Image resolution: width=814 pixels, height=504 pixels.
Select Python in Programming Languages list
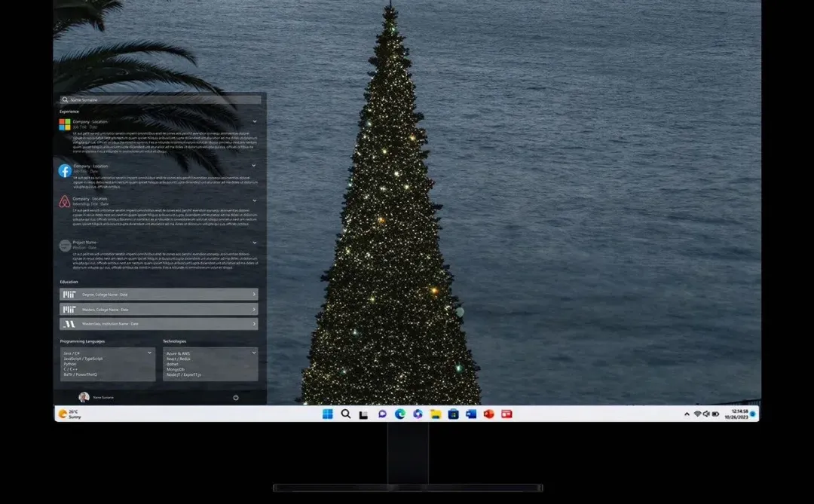coord(70,364)
